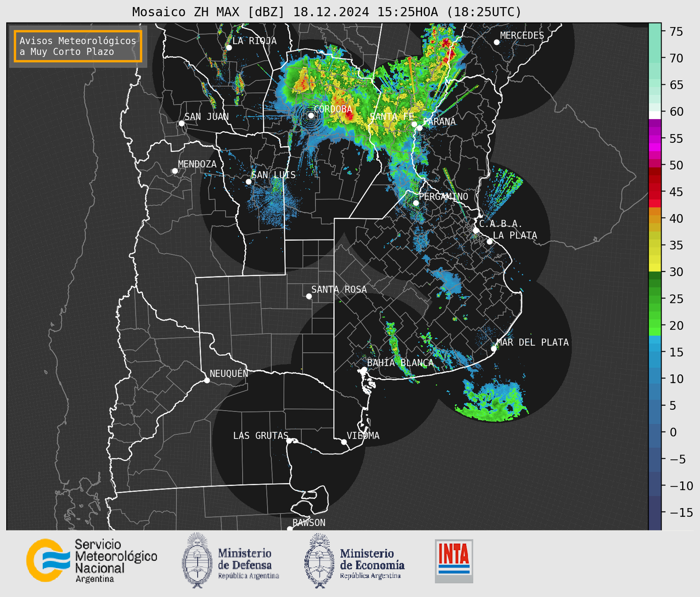Click the SAN LUIS city marker dot

tap(249, 182)
